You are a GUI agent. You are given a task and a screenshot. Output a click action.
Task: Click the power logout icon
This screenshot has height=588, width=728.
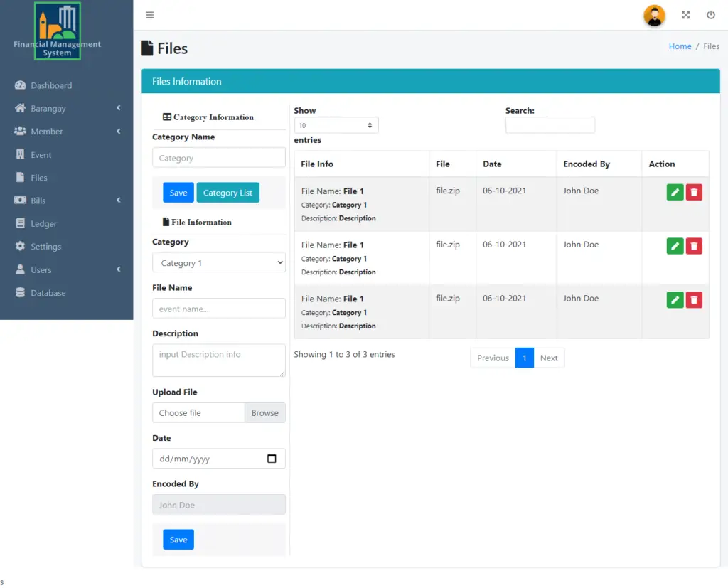tap(711, 14)
